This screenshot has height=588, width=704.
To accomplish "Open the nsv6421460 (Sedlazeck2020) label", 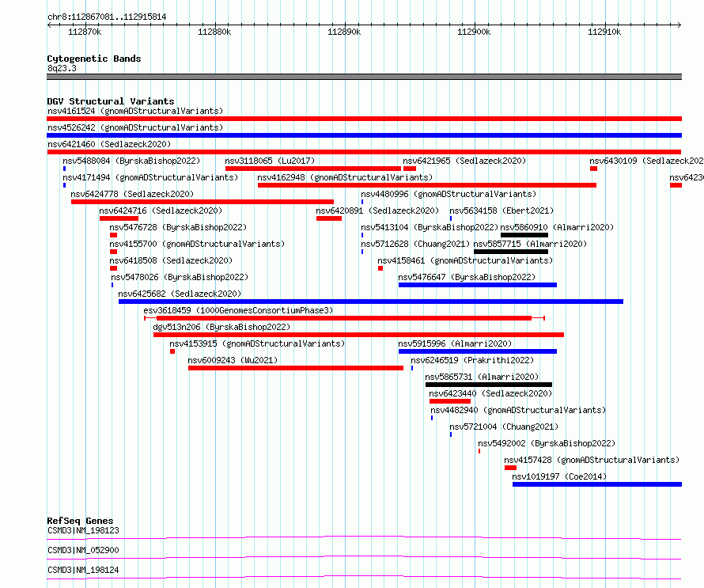I will pyautogui.click(x=109, y=144).
